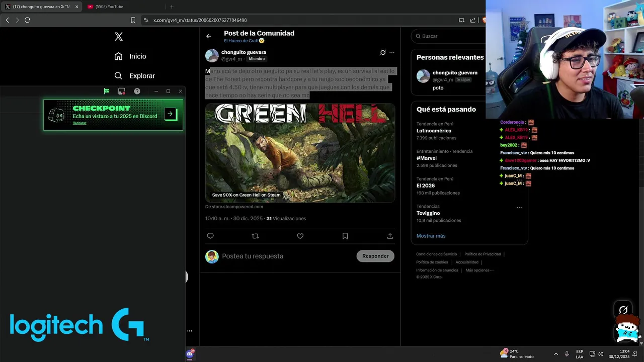Image resolution: width=644 pixels, height=362 pixels.
Task: Click Mostrar más under the trends
Action: tap(431, 236)
